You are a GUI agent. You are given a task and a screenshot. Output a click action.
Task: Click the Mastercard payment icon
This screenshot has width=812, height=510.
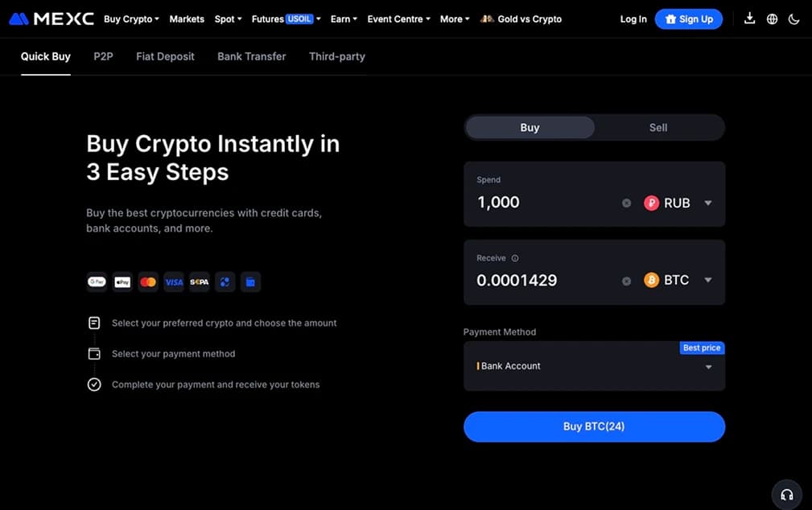[148, 282]
